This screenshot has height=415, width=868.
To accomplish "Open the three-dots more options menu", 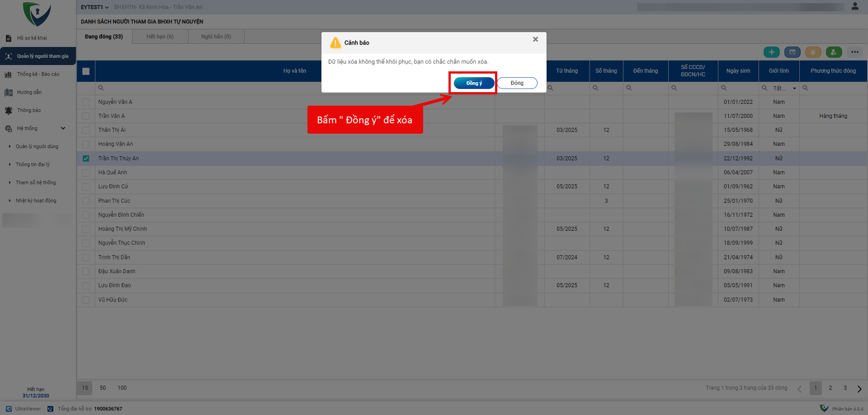I will point(854,52).
